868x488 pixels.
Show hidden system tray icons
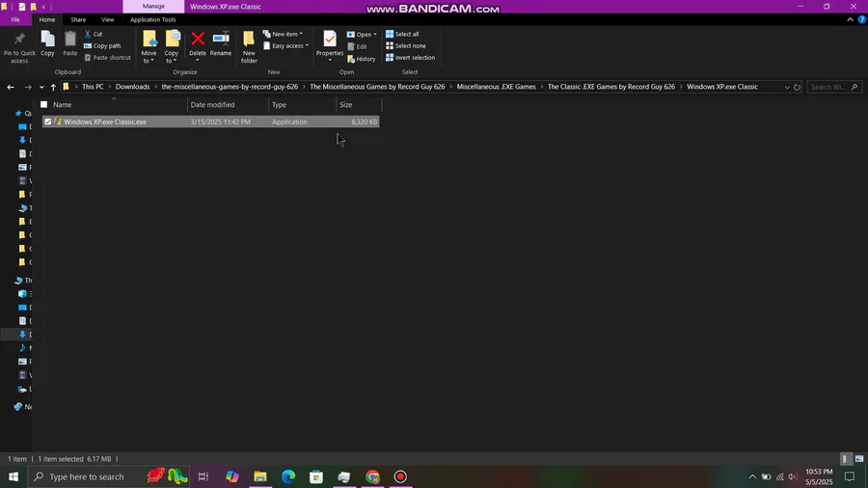click(752, 476)
